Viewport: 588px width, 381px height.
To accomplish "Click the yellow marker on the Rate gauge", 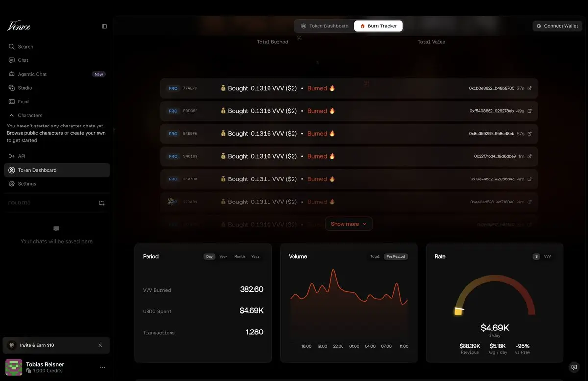I will click(459, 311).
